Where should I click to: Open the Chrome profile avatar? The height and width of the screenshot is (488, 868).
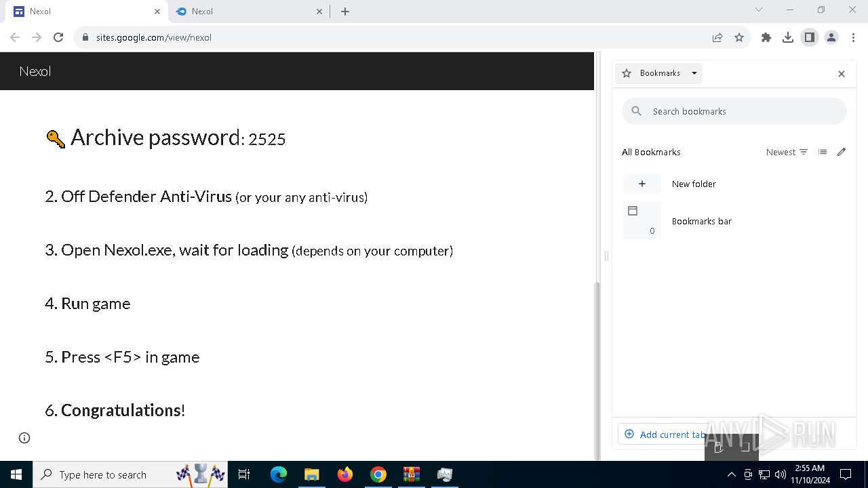[831, 37]
